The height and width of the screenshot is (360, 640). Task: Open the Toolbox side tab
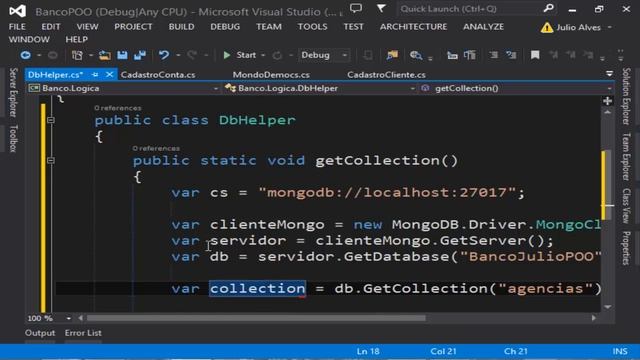[13, 139]
